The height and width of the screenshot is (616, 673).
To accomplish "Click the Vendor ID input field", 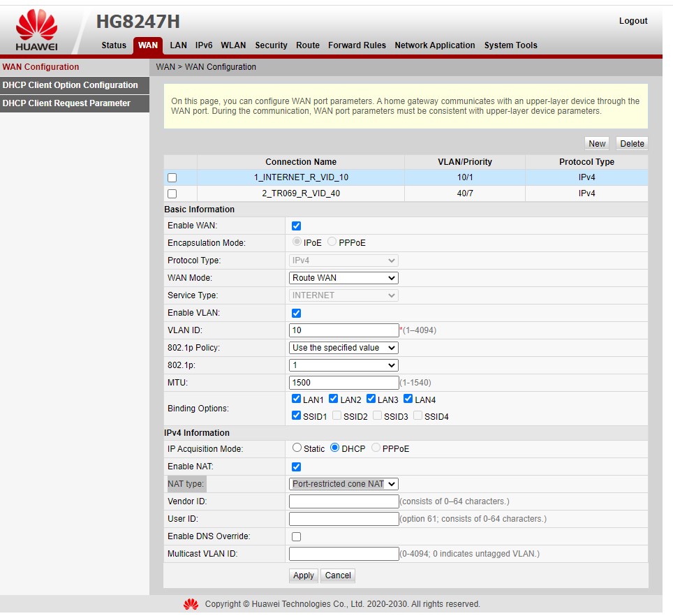I will 343,501.
